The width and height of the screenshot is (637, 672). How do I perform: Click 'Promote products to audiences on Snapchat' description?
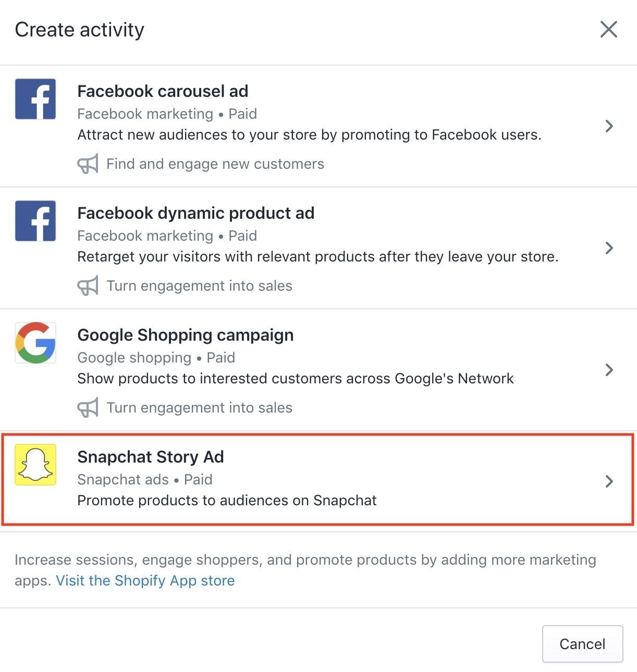(227, 501)
